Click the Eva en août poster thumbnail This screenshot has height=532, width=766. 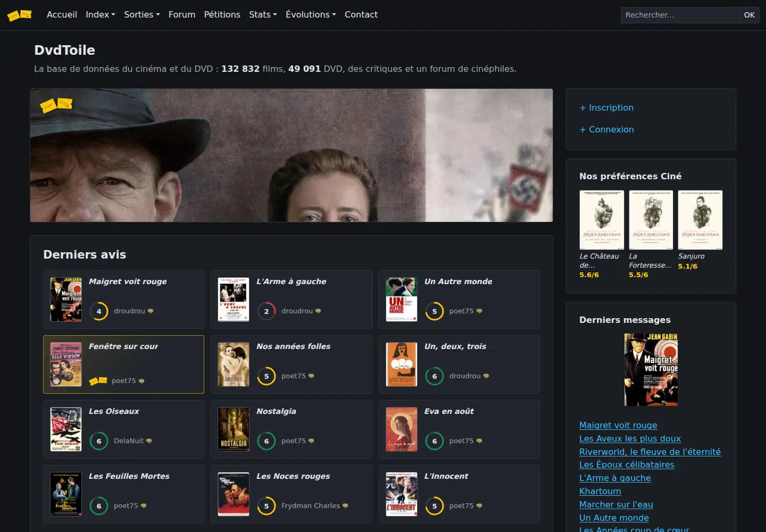tap(402, 429)
